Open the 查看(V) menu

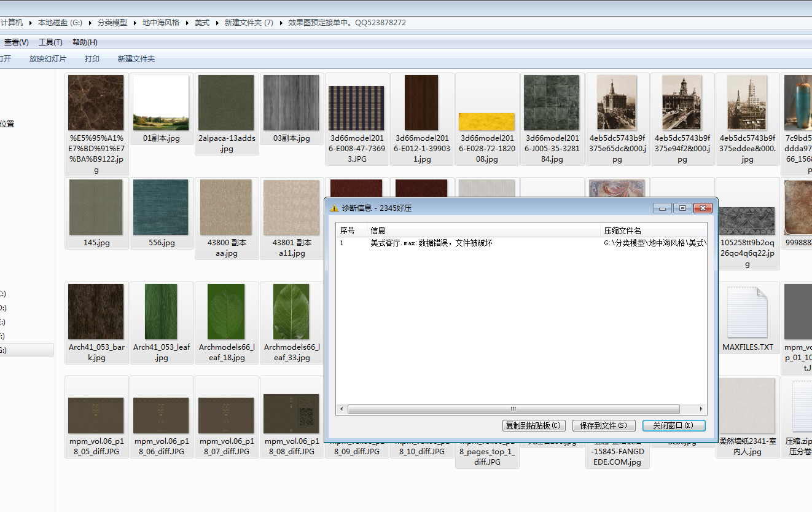point(17,42)
